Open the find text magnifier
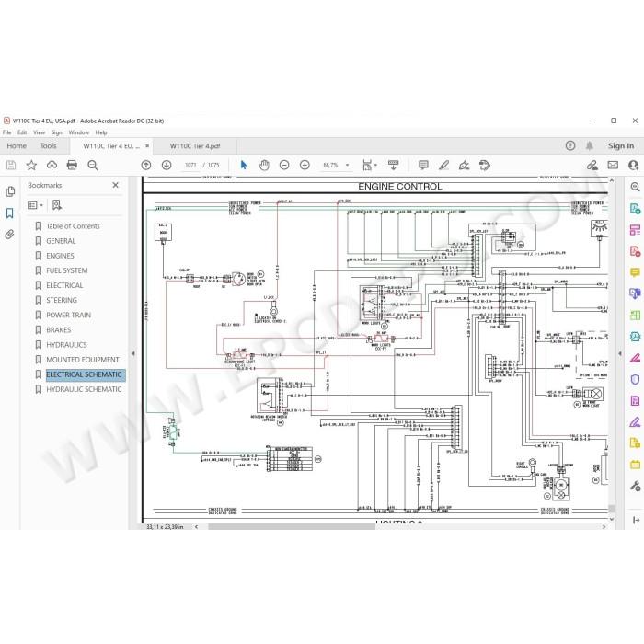 (93, 165)
